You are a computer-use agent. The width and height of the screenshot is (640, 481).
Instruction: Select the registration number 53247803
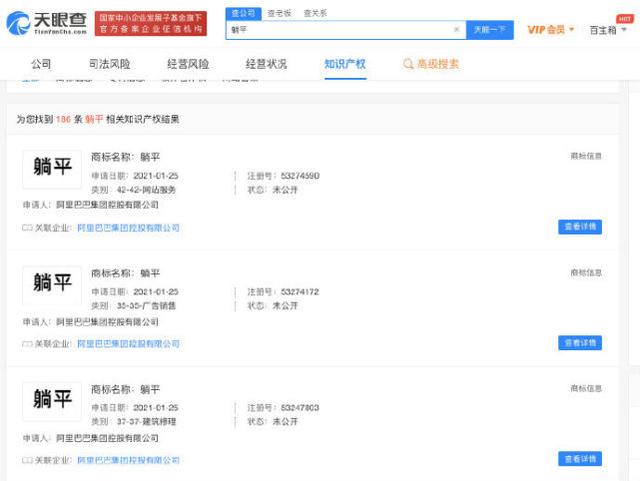(x=300, y=408)
